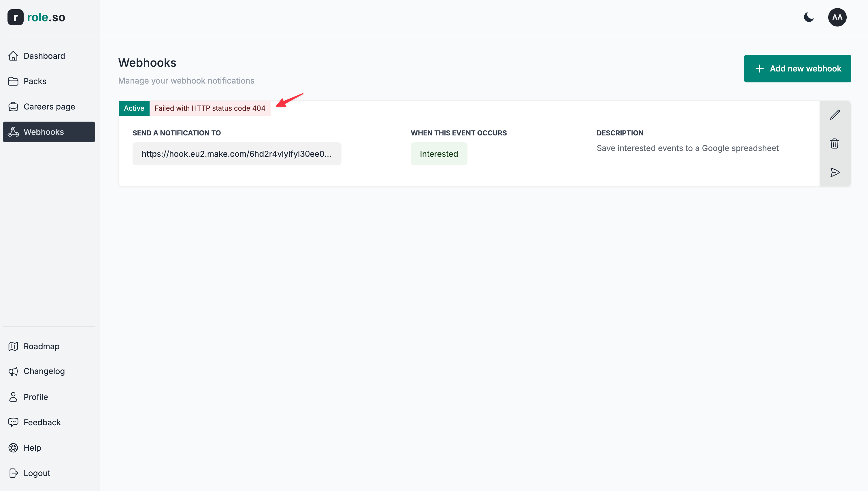Toggle dark mode with the moon icon
Image resolution: width=868 pixels, height=491 pixels.
809,17
